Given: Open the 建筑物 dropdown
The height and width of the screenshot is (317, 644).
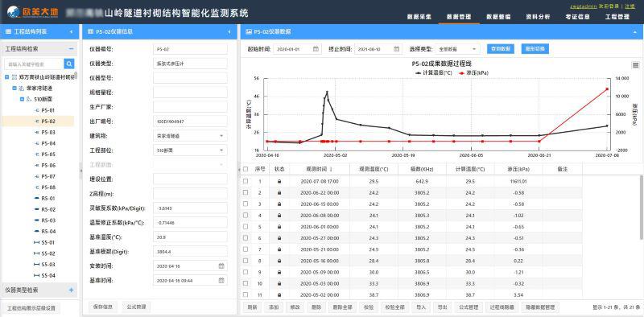Looking at the screenshot, I should click(x=190, y=135).
